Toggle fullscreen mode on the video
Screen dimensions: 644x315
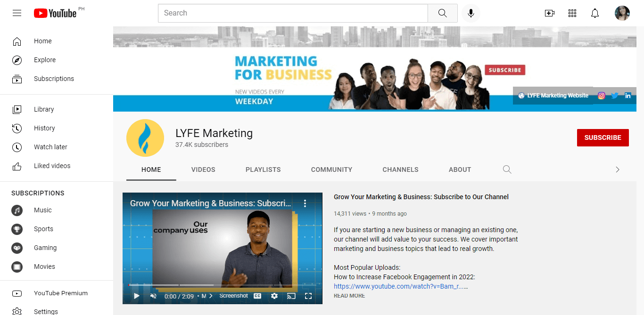pyautogui.click(x=308, y=296)
